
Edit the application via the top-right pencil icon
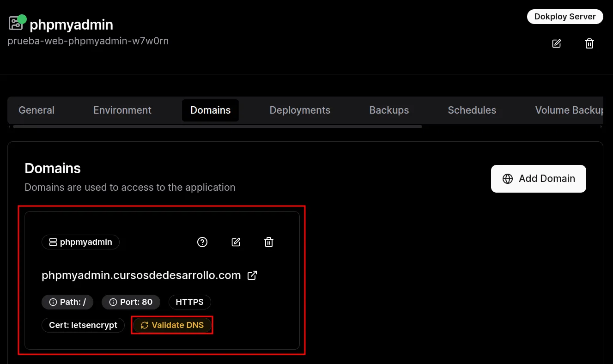coord(556,43)
